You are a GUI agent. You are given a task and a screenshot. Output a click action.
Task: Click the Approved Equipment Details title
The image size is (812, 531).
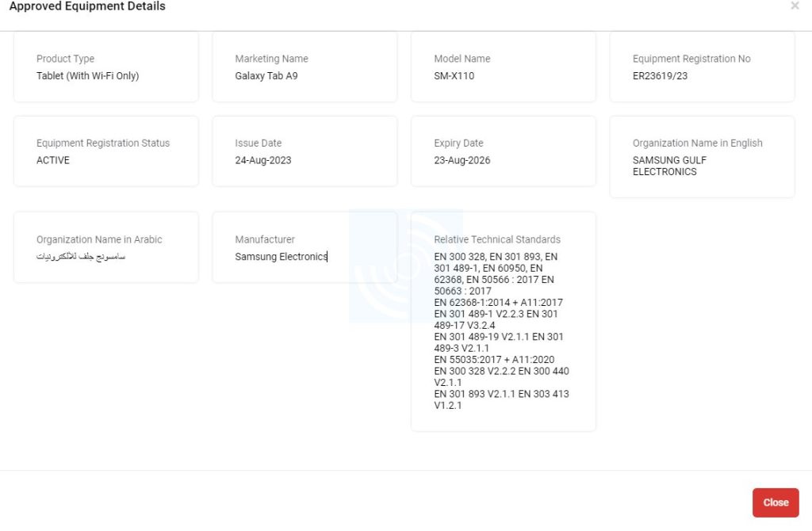[88, 6]
